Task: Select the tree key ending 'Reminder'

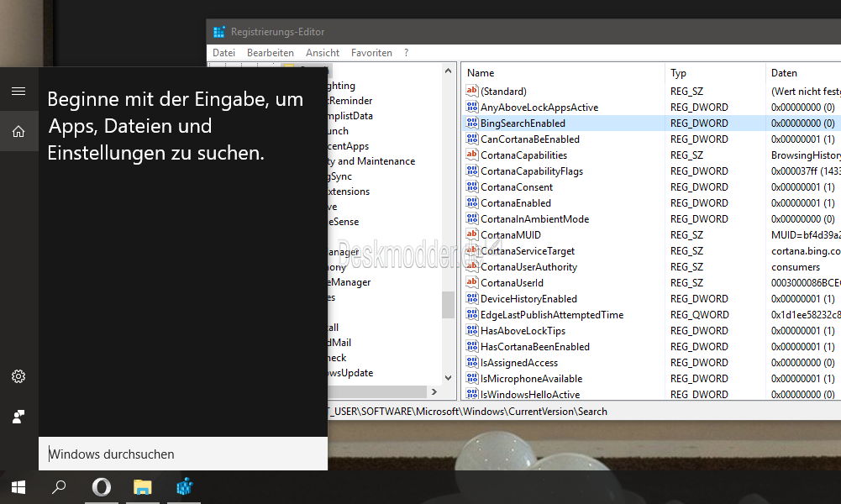Action: 350,100
